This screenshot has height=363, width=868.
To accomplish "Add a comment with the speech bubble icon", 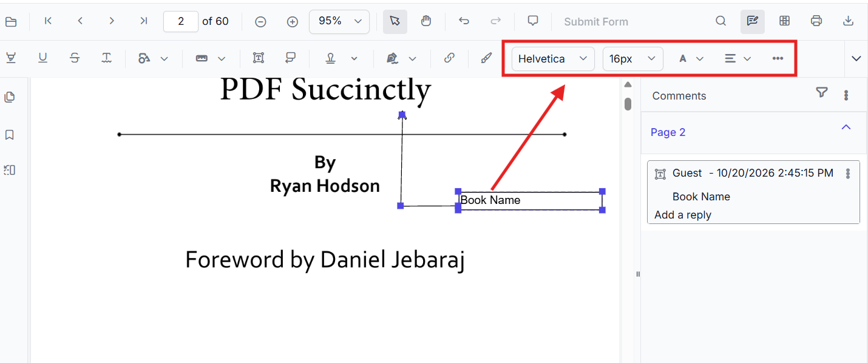I will click(533, 21).
